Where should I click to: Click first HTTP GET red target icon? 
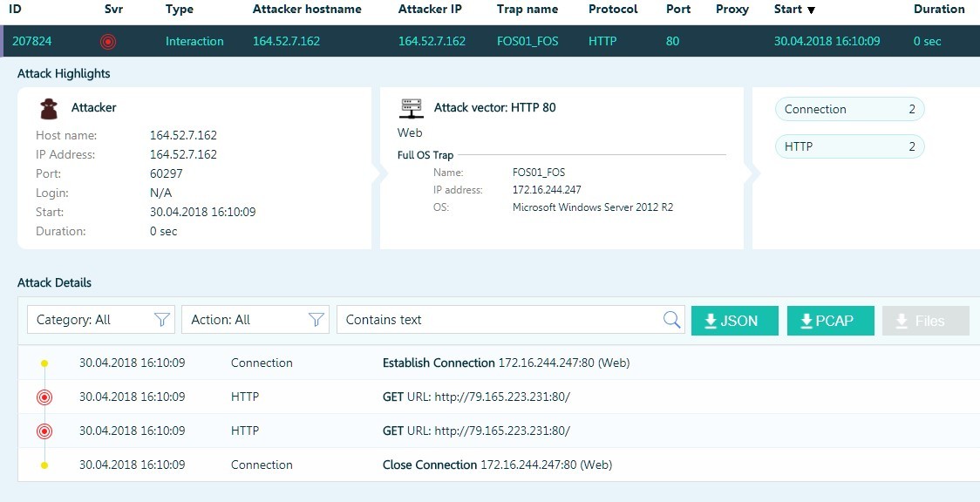click(x=44, y=397)
